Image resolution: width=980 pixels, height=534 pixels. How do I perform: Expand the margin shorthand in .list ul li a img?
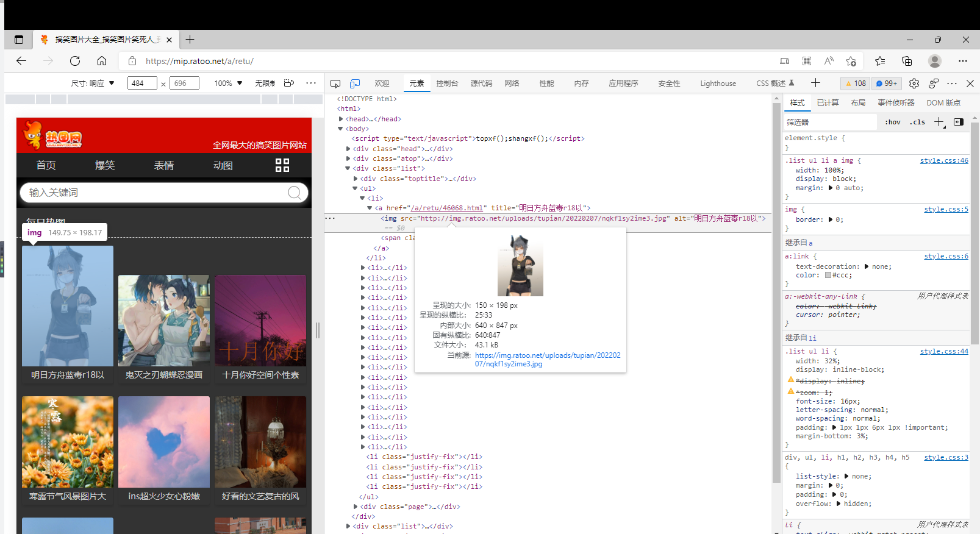831,188
